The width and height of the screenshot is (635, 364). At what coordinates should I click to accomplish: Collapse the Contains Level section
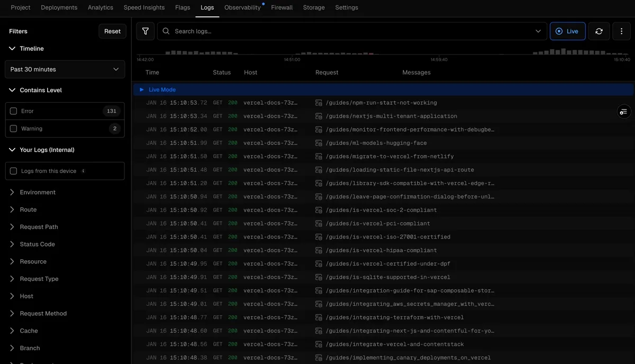click(x=35, y=90)
